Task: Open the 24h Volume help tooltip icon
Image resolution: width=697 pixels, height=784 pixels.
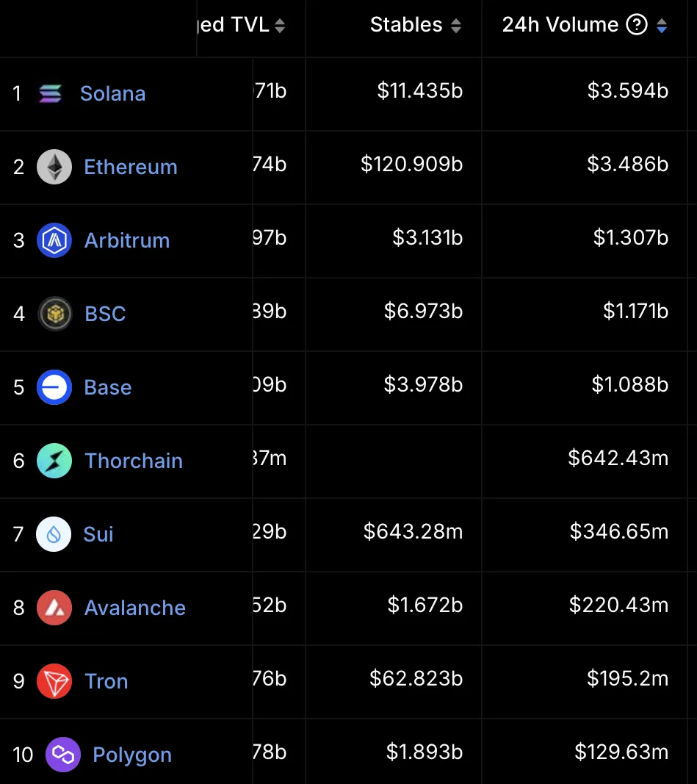Action: click(x=636, y=25)
